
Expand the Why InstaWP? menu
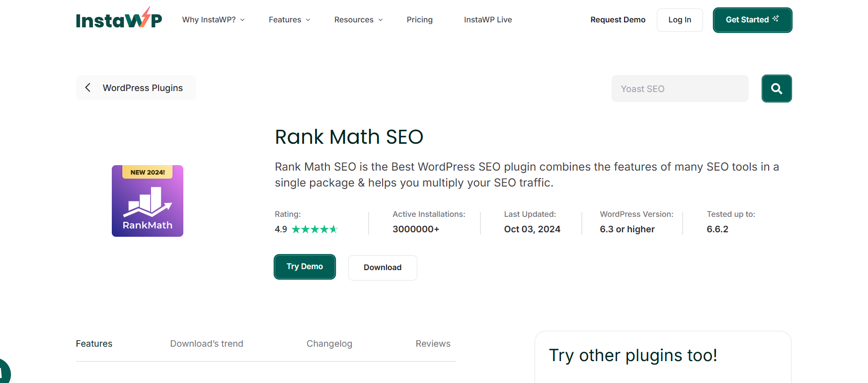213,20
